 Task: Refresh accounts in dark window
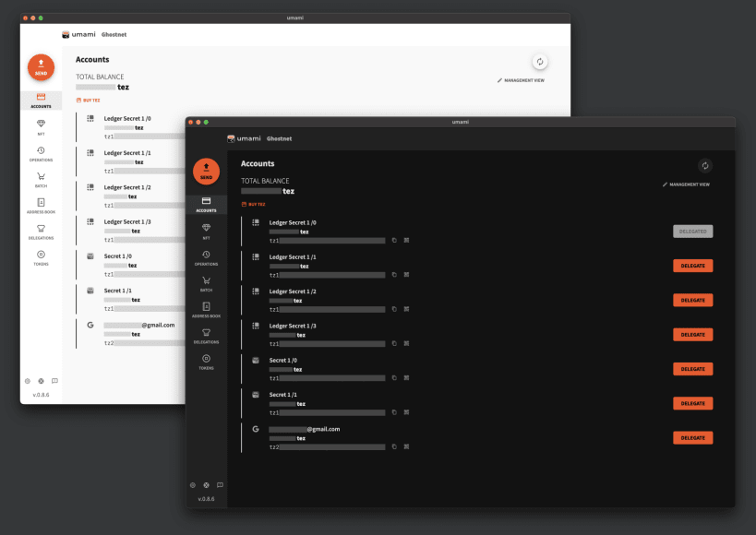click(x=705, y=166)
